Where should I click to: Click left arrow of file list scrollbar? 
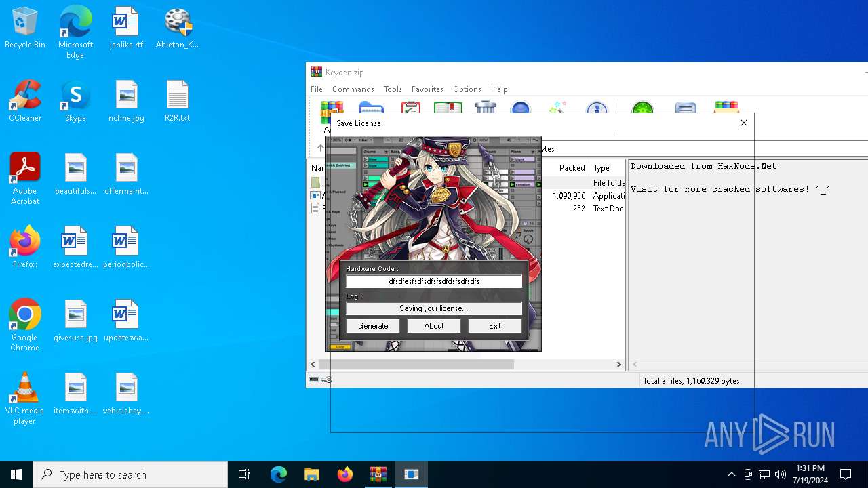(313, 364)
